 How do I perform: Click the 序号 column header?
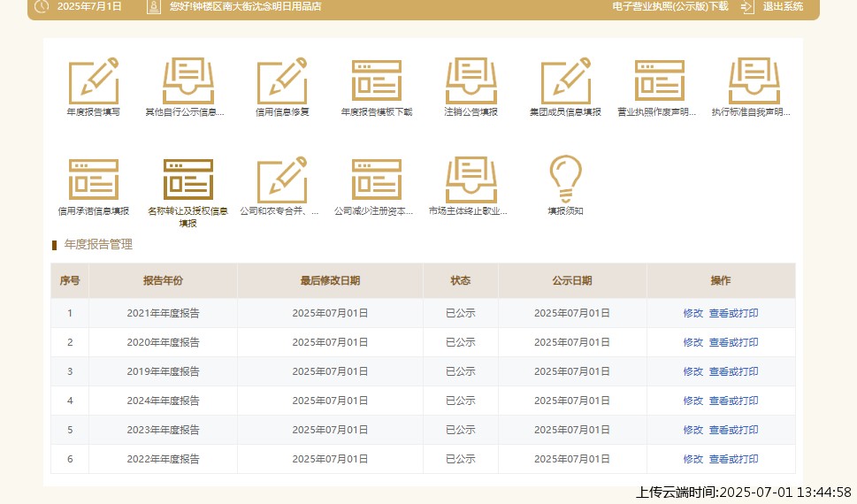coord(70,280)
